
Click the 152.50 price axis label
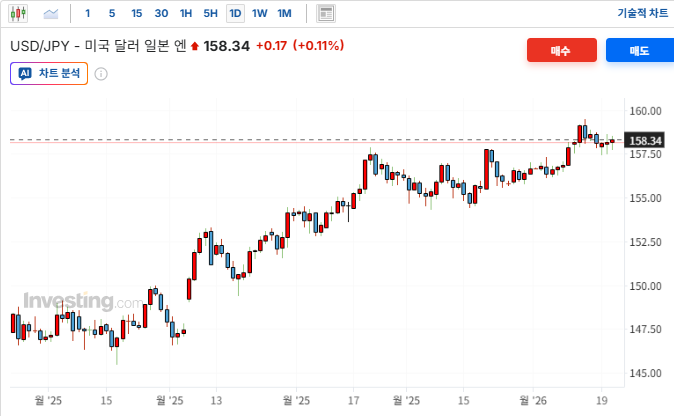pos(645,242)
